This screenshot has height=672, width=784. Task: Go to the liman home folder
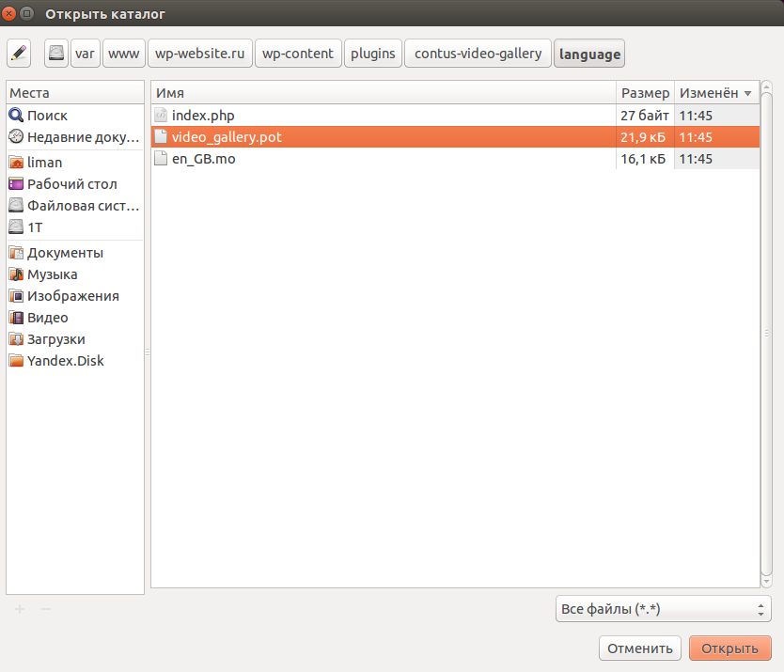[x=44, y=163]
